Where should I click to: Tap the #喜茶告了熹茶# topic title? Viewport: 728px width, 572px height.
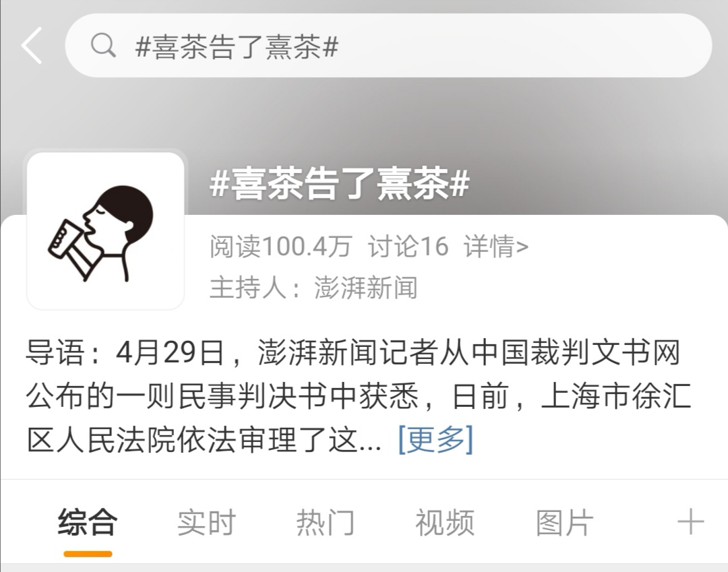[340, 184]
